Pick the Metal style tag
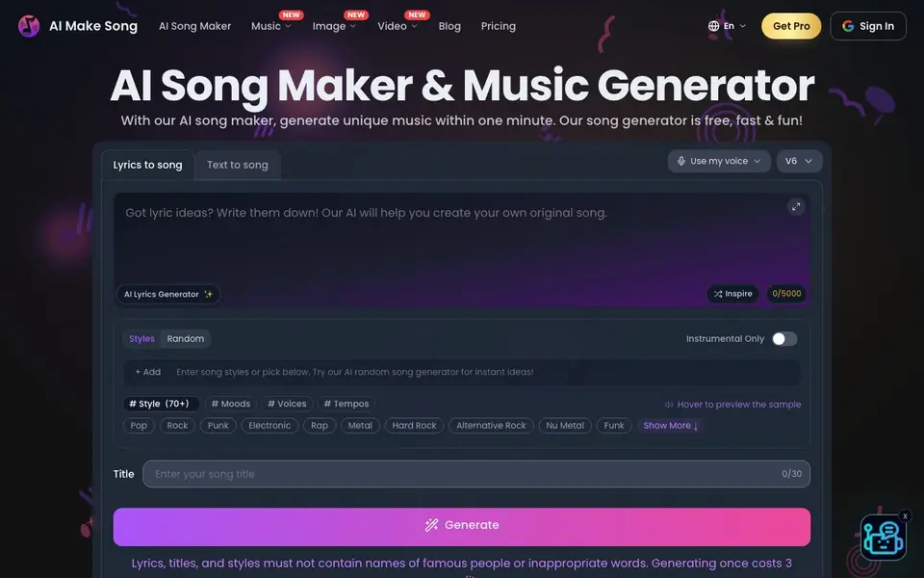This screenshot has width=924, height=578. (x=360, y=425)
